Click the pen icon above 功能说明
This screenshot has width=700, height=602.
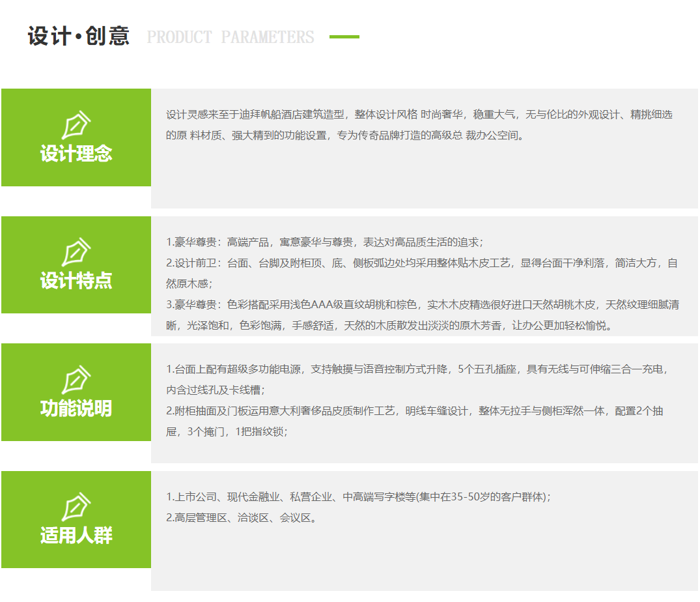(x=76, y=380)
